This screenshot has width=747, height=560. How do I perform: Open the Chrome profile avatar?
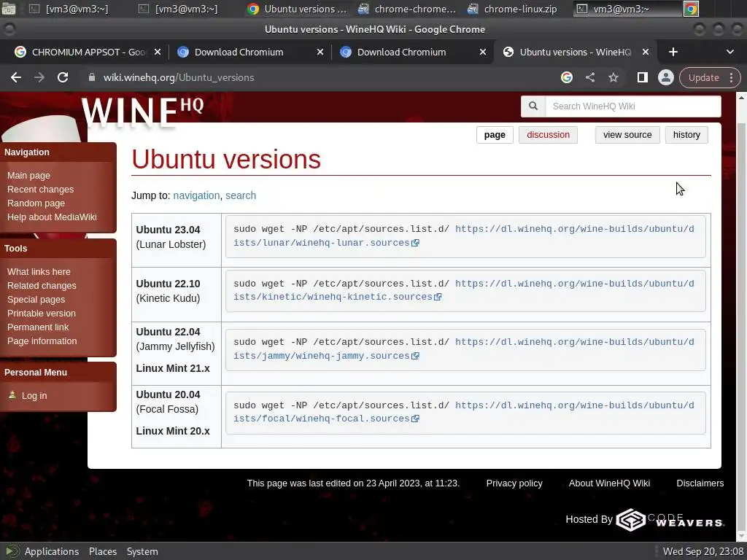[665, 77]
